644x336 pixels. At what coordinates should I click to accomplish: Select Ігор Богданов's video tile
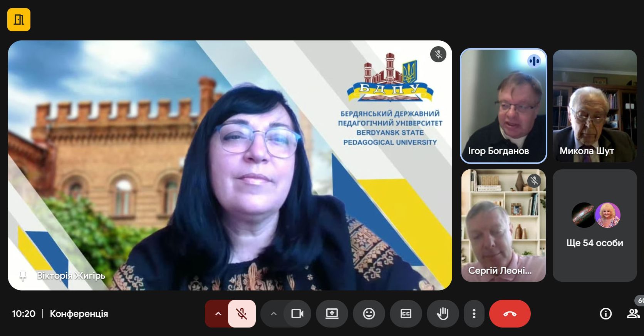(x=503, y=106)
